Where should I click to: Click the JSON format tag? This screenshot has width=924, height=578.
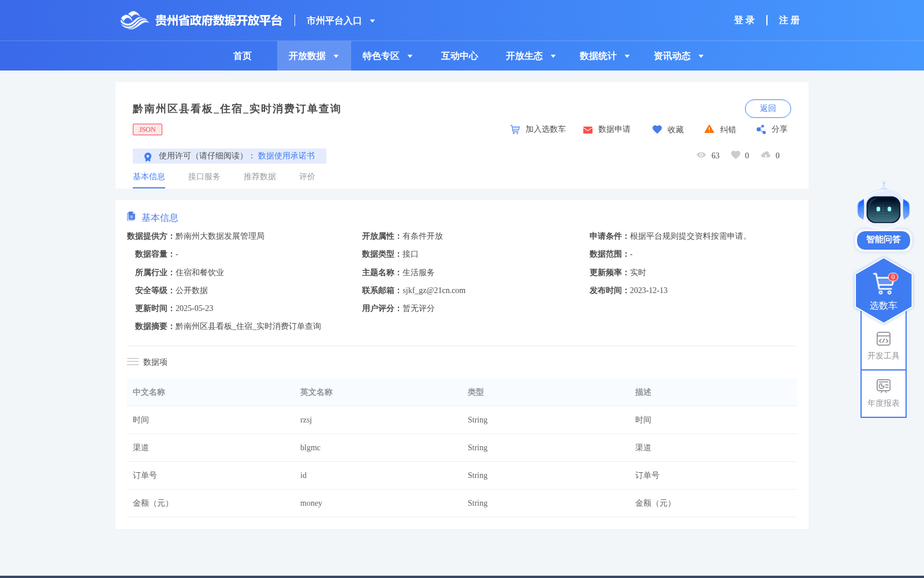click(148, 129)
